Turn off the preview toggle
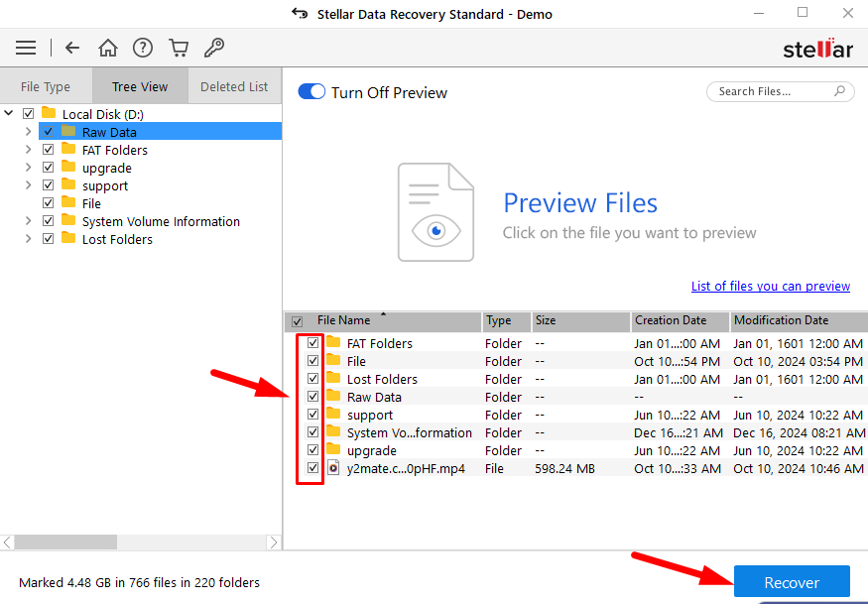This screenshot has width=868, height=604. click(x=311, y=92)
